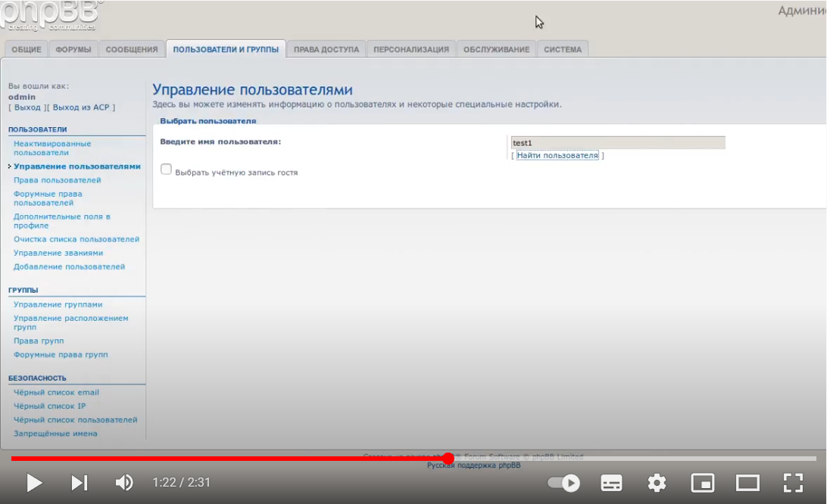Enter fullscreen mode
The height and width of the screenshot is (504, 827).
(793, 482)
